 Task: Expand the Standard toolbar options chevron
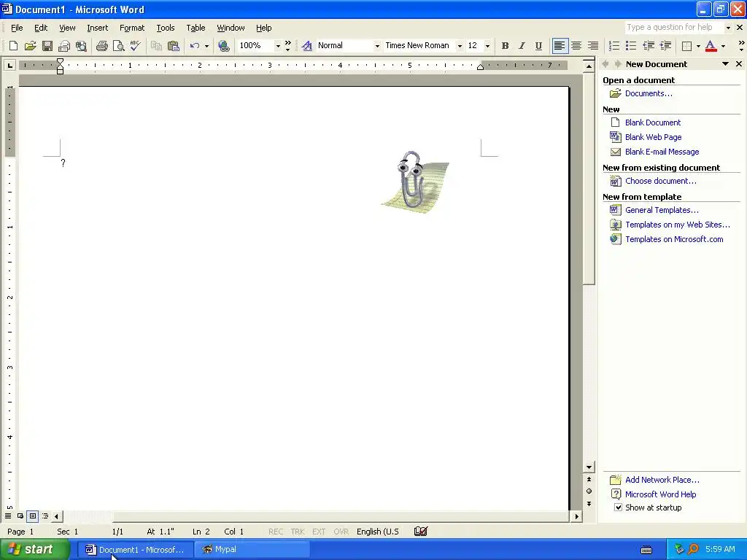point(287,46)
